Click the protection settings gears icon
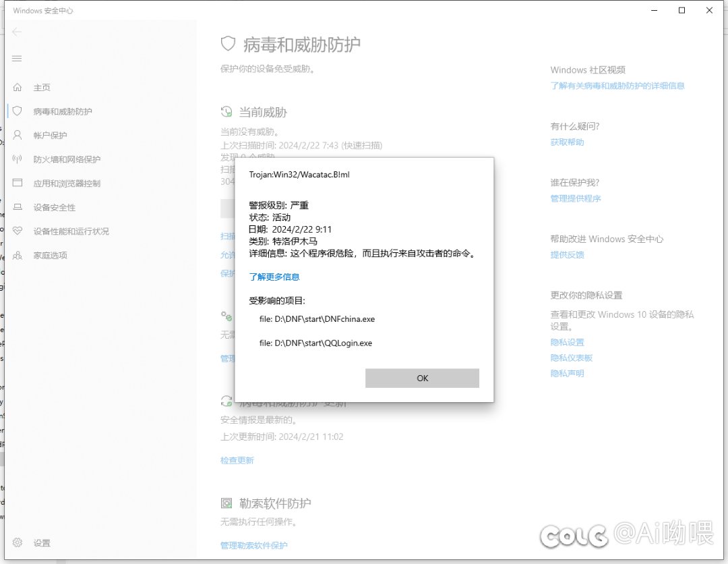Screen dimensions: 728x564 coord(226,316)
